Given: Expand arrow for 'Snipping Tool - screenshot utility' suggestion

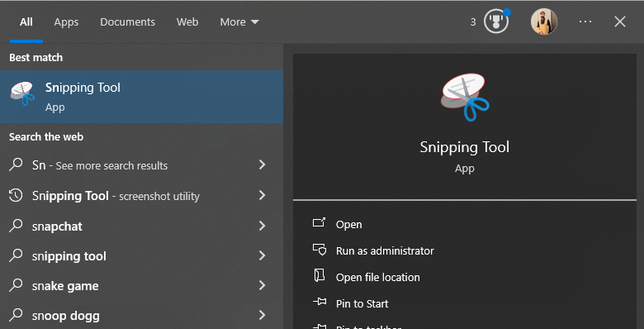Looking at the screenshot, I should [262, 195].
